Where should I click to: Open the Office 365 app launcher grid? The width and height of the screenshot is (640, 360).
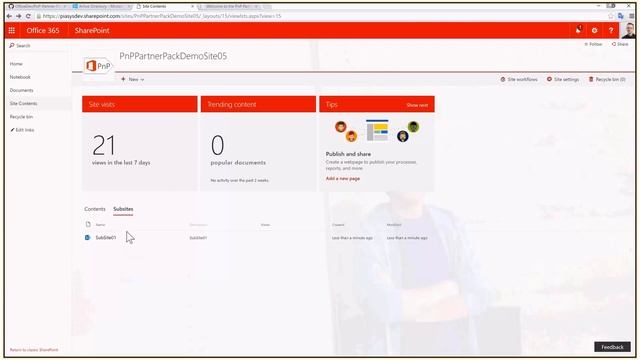12,31
